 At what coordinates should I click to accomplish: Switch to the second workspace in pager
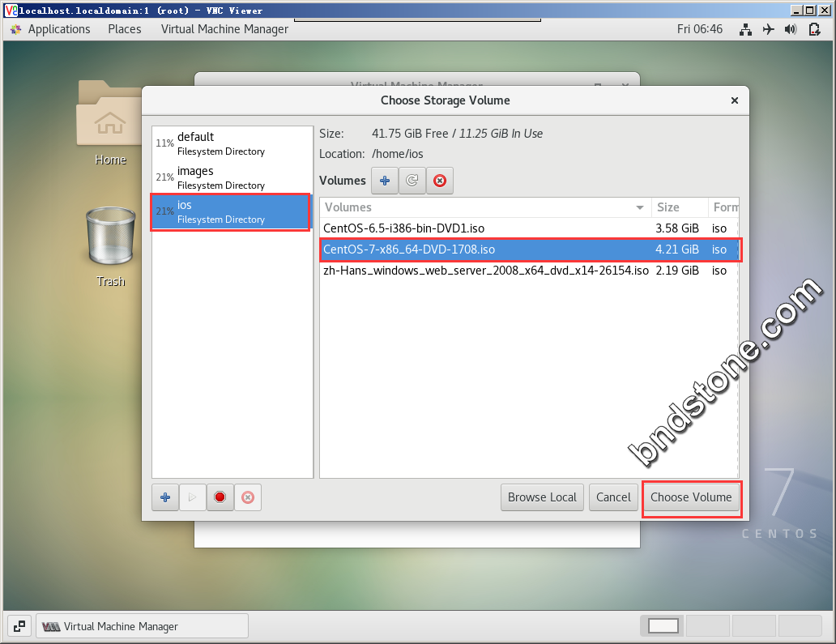(x=708, y=626)
